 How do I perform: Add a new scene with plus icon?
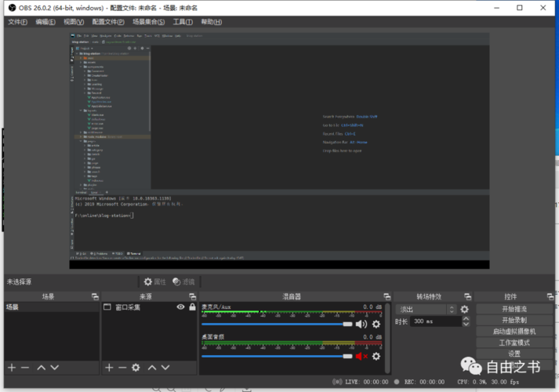click(12, 368)
